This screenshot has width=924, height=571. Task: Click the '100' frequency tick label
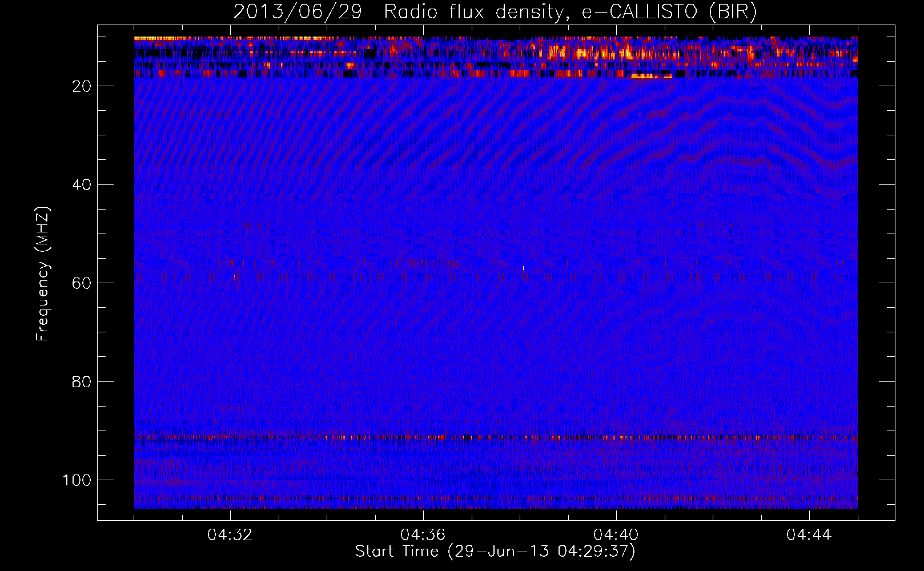coord(77,480)
